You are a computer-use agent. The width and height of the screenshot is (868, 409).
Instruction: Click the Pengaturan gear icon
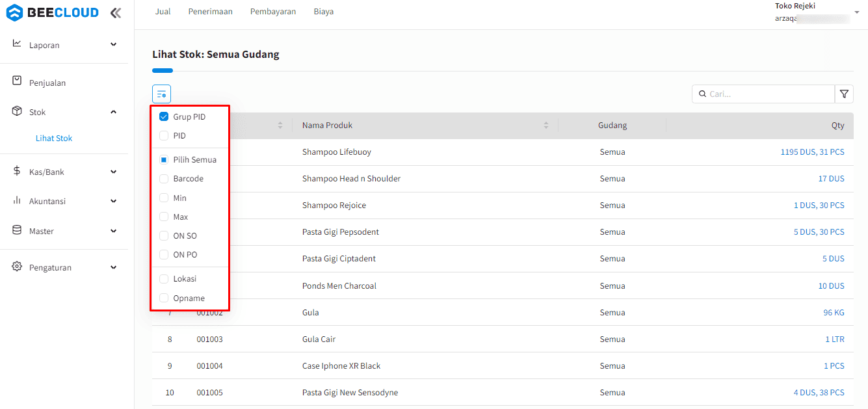coord(17,267)
